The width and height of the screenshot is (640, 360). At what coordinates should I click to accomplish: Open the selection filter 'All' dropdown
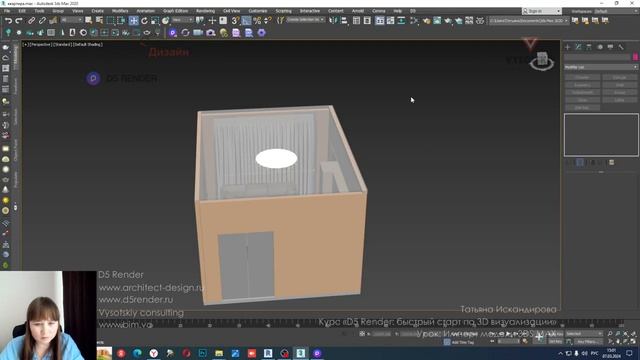(x=71, y=20)
